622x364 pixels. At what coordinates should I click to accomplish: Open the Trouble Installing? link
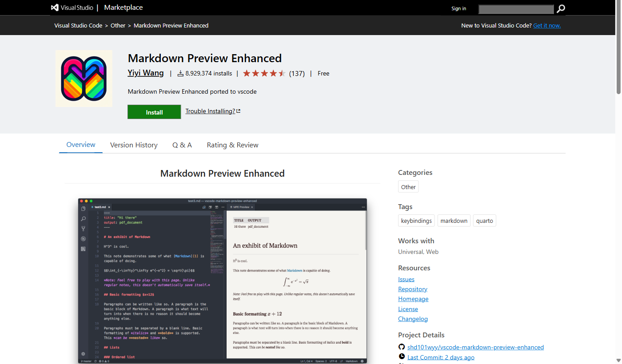pos(210,111)
